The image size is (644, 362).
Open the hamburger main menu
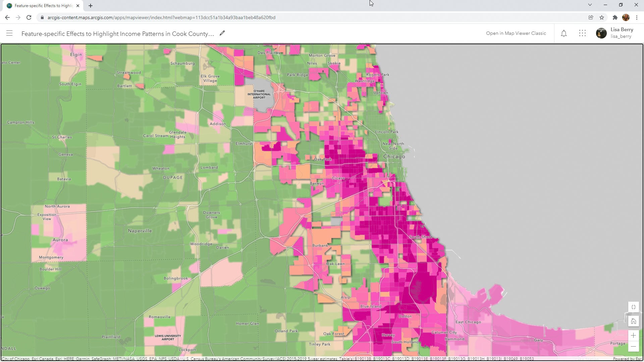(9, 33)
